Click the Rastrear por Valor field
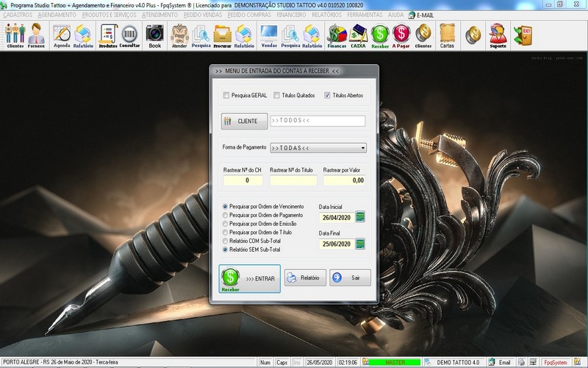 [x=344, y=180]
